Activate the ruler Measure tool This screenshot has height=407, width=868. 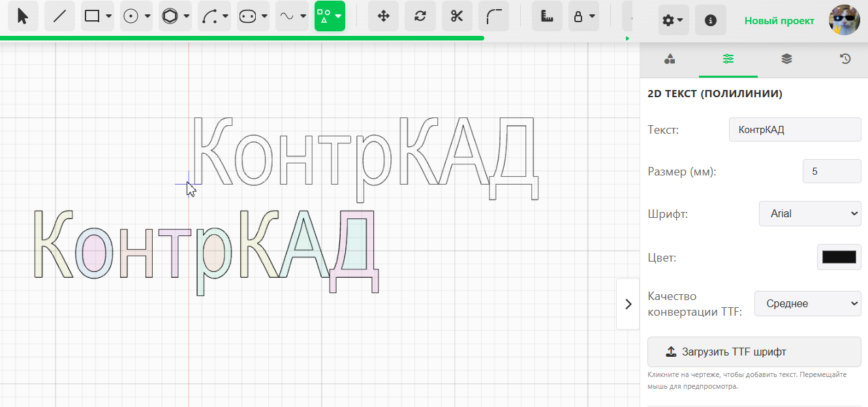(547, 16)
